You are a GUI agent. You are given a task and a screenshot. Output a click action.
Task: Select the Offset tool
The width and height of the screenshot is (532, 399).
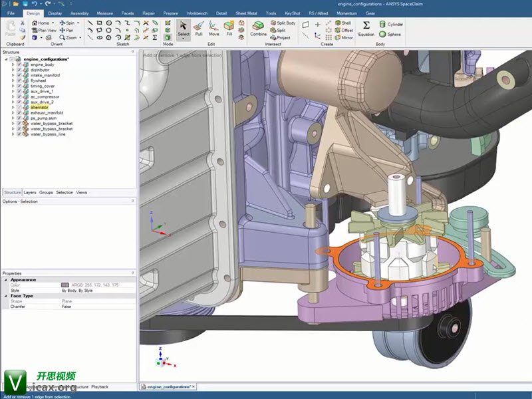pos(344,30)
